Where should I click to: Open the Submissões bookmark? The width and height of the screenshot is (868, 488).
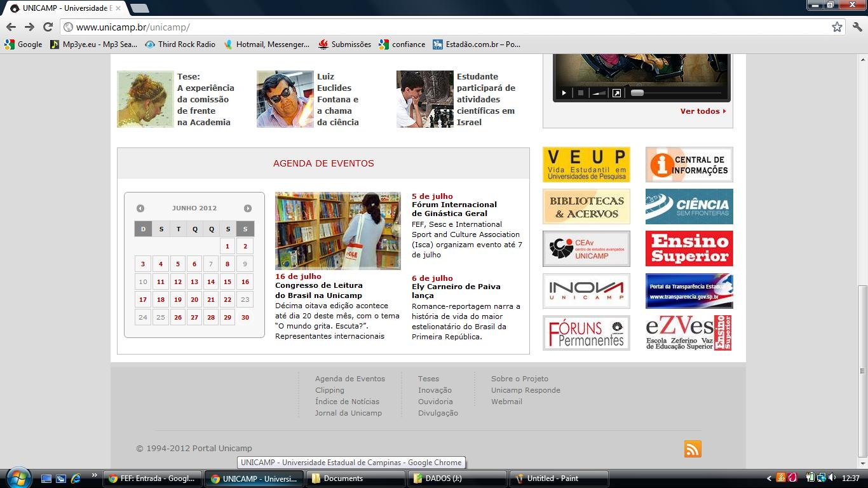pos(345,44)
